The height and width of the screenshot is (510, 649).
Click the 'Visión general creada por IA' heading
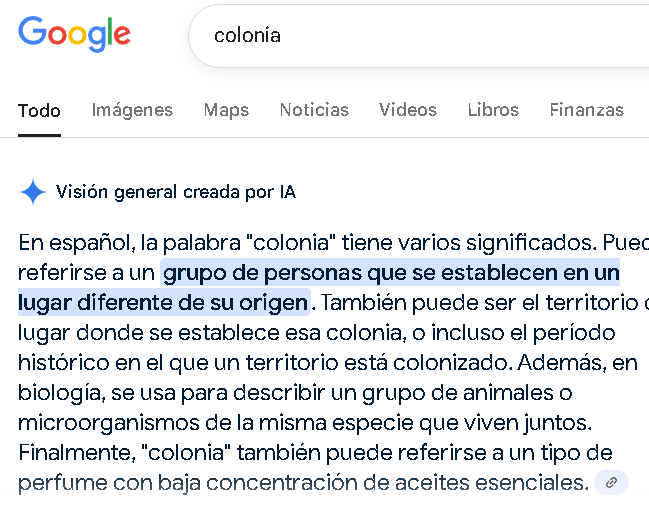176,192
